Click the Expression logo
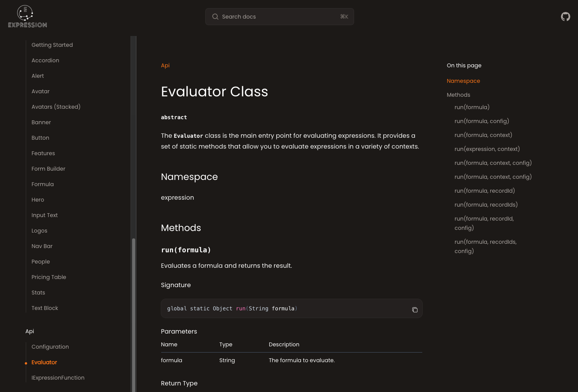 click(28, 17)
